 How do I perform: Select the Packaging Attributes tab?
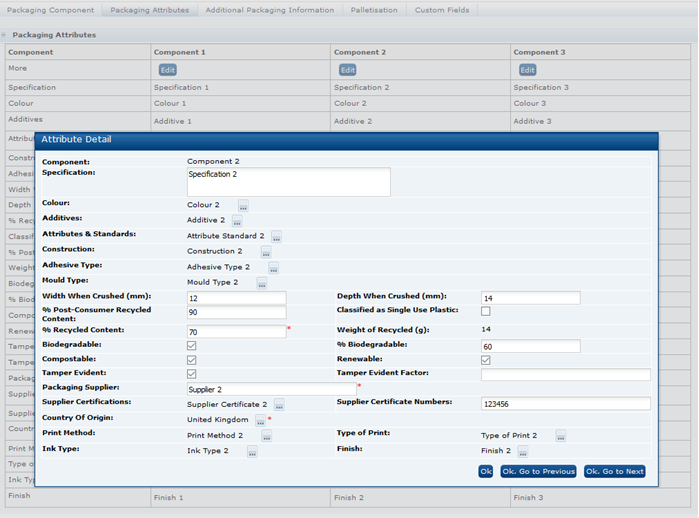tap(150, 10)
